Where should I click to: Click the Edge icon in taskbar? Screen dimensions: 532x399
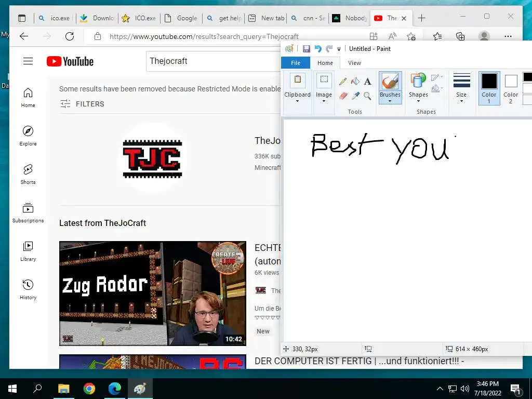(115, 389)
